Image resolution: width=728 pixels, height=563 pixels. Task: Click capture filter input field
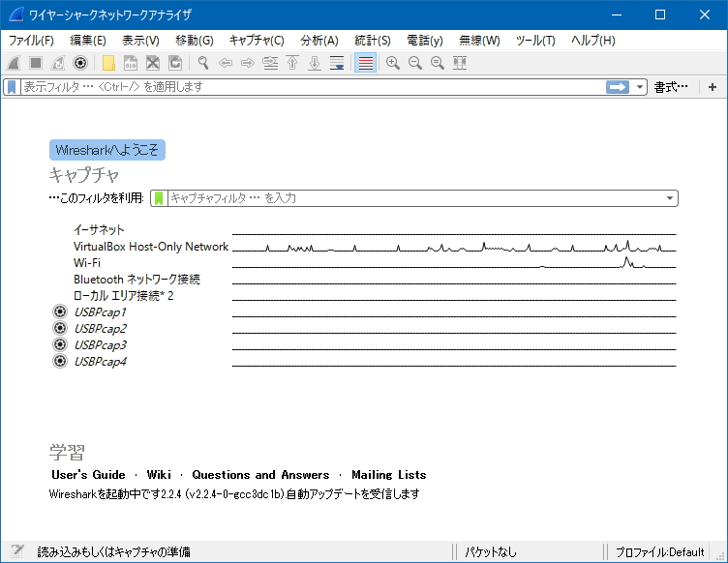[x=415, y=198]
